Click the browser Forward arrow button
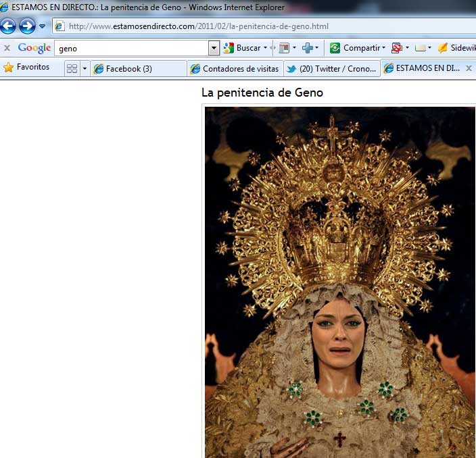The image size is (476, 458). 27,26
